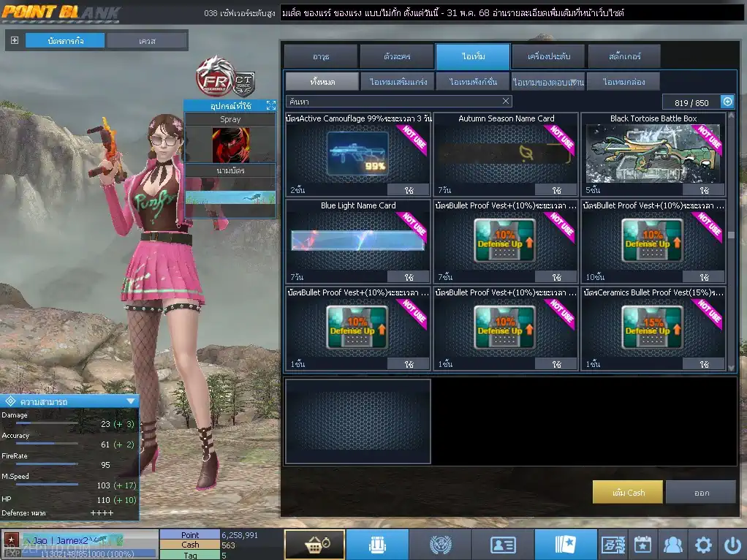Open the clan emblem icon
Image resolution: width=747 pixels, height=560 pixels.
439,545
